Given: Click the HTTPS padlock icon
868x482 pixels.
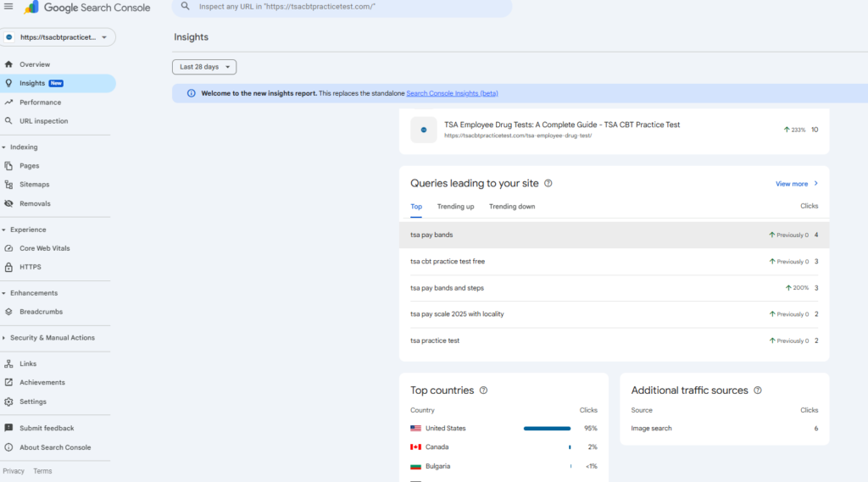Looking at the screenshot, I should 8,267.
